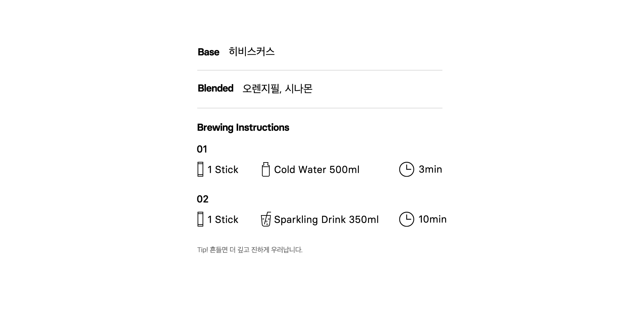Click the 오렌지필, 시나몬 ingredients text
Viewport: 644px width, 320px height.
(x=277, y=88)
